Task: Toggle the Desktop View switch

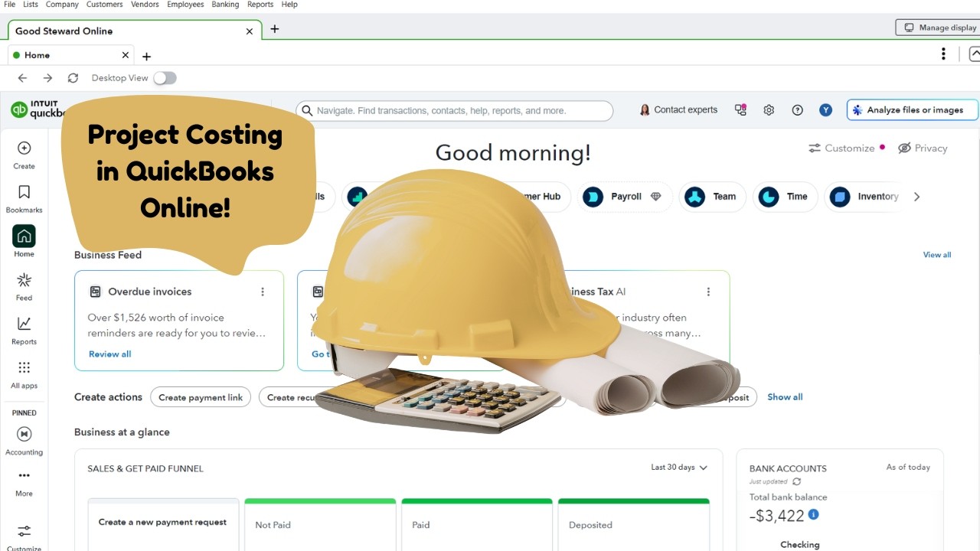Action: 165,78
